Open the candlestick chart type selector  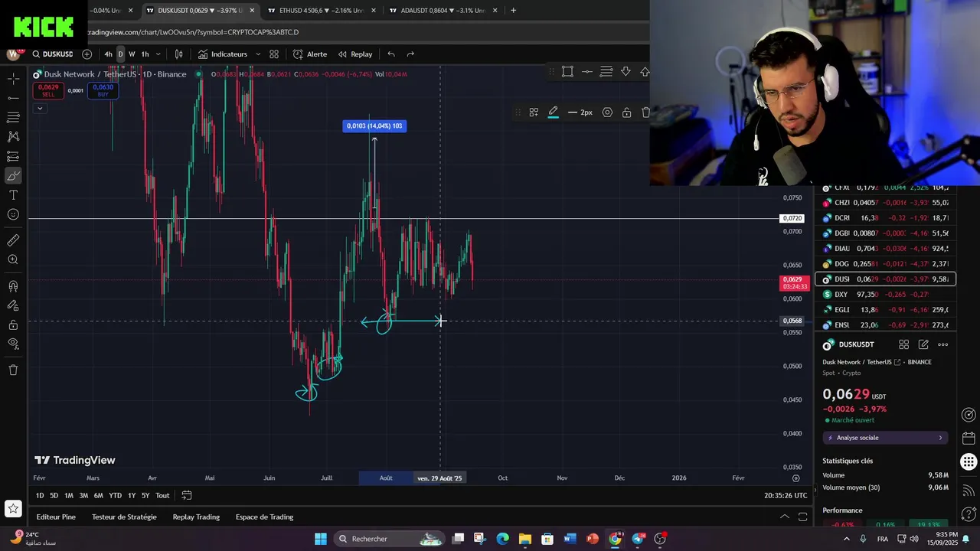(179, 54)
